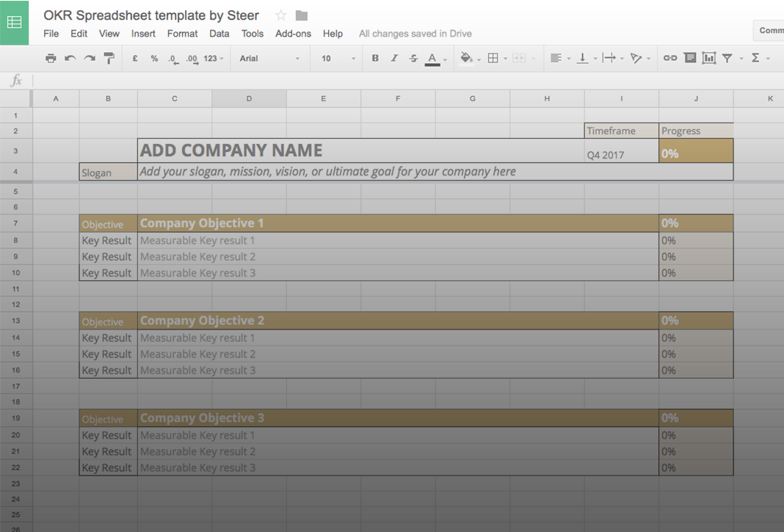Open the Data menu
Viewport: 784px width, 532px height.
tap(219, 34)
